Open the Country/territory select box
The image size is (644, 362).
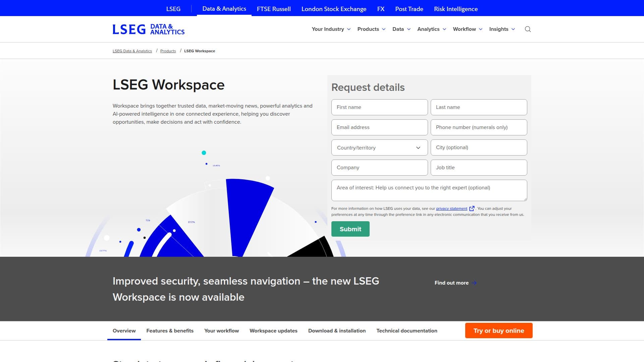[379, 147]
